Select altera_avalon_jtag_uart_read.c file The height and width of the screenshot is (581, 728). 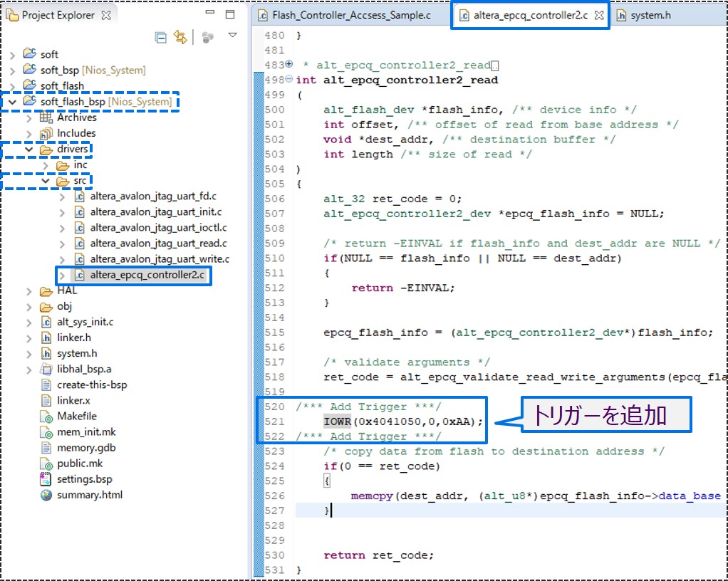[158, 244]
